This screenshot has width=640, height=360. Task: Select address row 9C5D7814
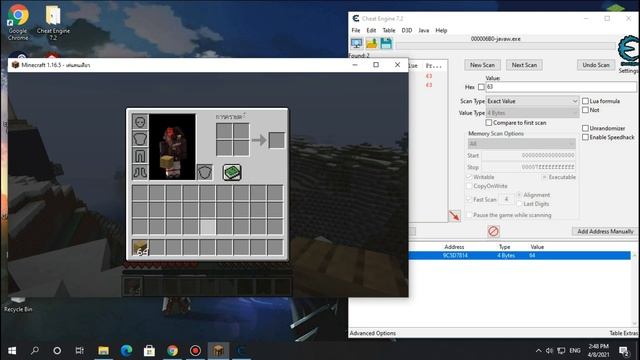pyautogui.click(x=519, y=256)
